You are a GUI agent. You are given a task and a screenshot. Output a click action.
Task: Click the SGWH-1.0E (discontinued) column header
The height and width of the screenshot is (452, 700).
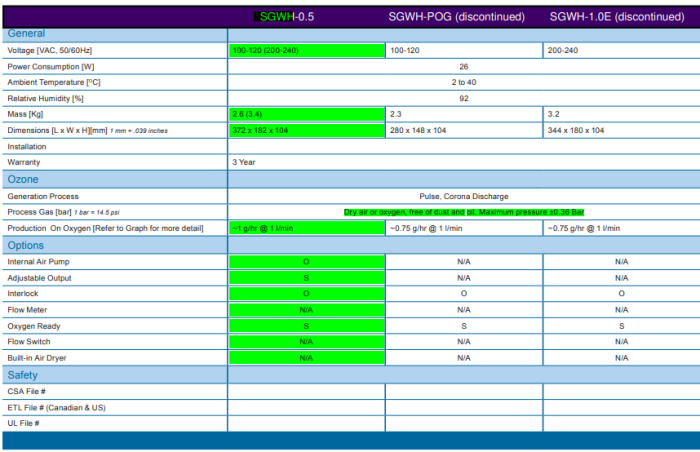(617, 17)
